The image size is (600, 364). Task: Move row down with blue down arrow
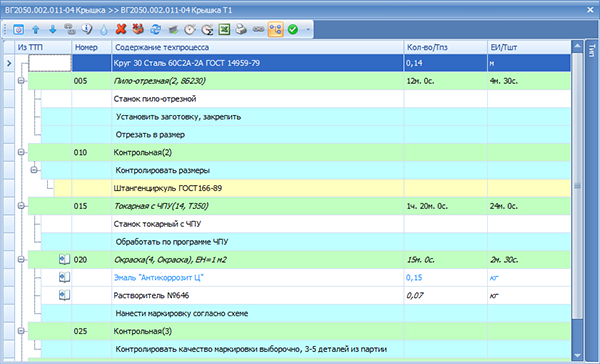pyautogui.click(x=53, y=29)
